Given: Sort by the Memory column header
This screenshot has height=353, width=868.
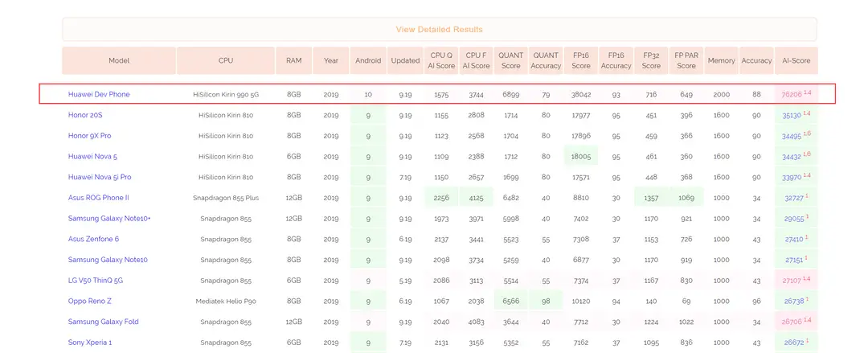Looking at the screenshot, I should point(721,60).
